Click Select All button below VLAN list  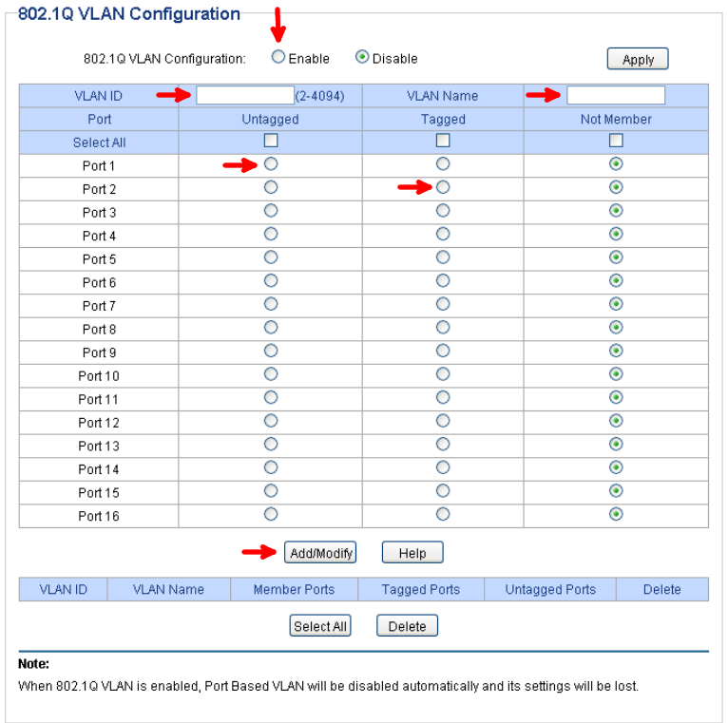(x=320, y=626)
